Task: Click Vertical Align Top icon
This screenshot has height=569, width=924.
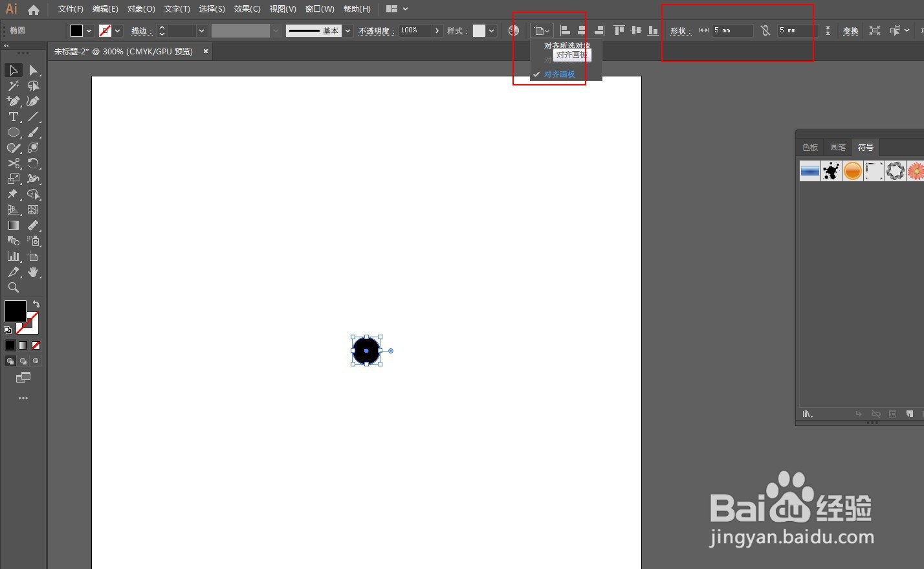Action: 619,30
